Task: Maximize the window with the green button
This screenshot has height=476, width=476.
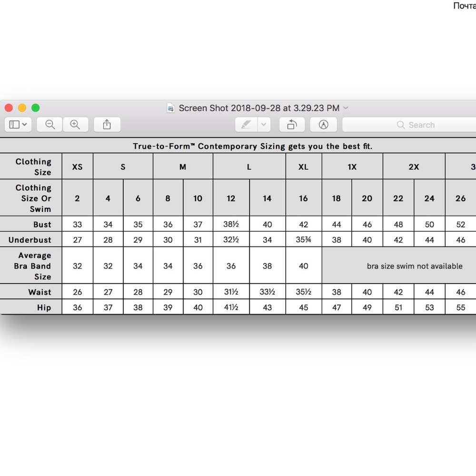Action: (36, 108)
